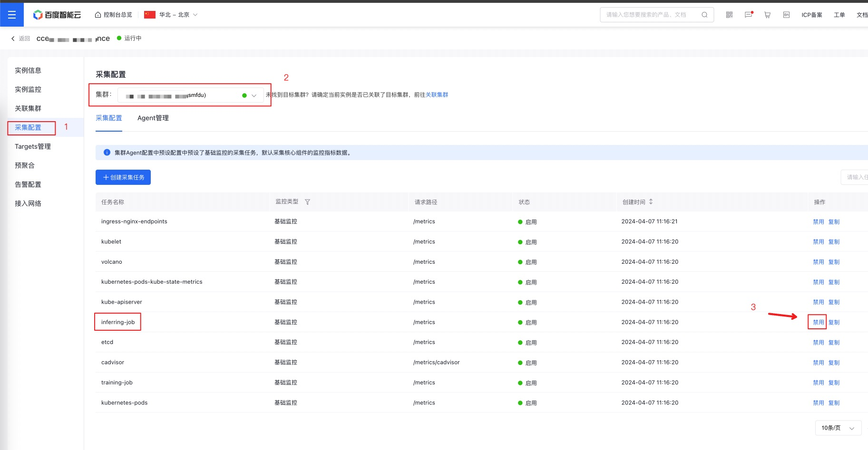Click the 启用 status of kubelet row
The height and width of the screenshot is (450, 868).
coord(527,242)
